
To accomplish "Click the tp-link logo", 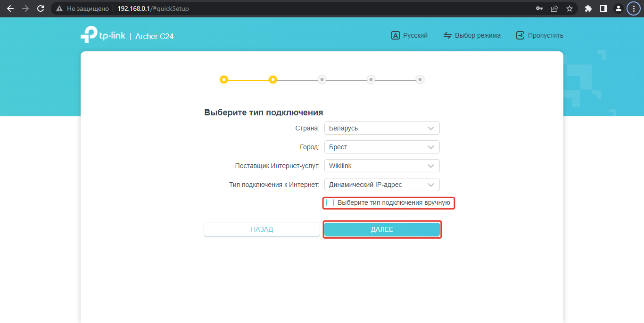I will 103,35.
